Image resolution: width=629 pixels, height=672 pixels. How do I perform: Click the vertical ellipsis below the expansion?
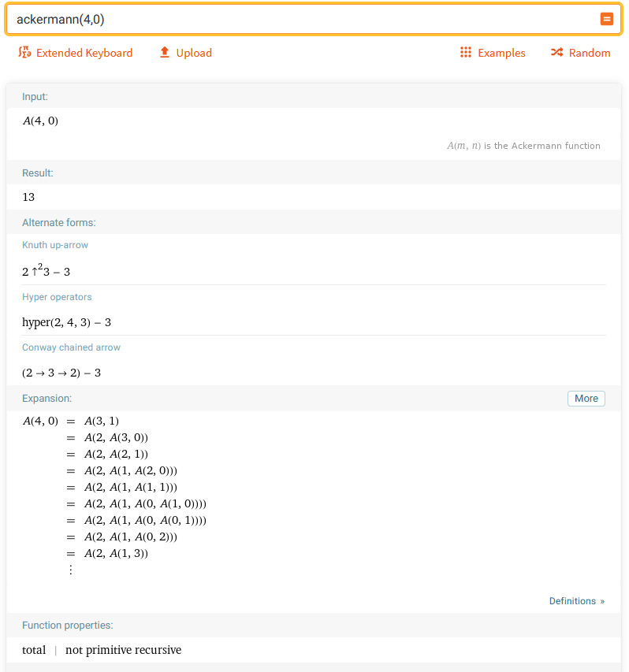[71, 570]
